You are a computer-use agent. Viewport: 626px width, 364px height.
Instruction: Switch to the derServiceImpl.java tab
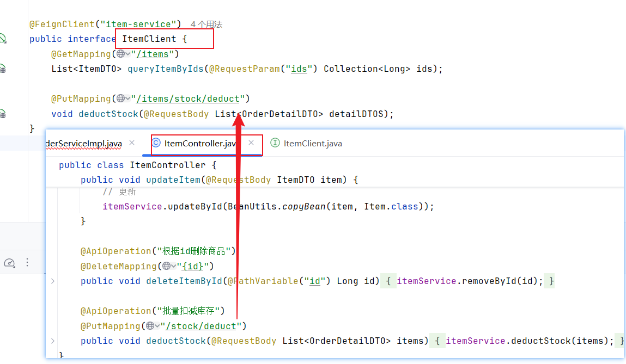(x=83, y=144)
